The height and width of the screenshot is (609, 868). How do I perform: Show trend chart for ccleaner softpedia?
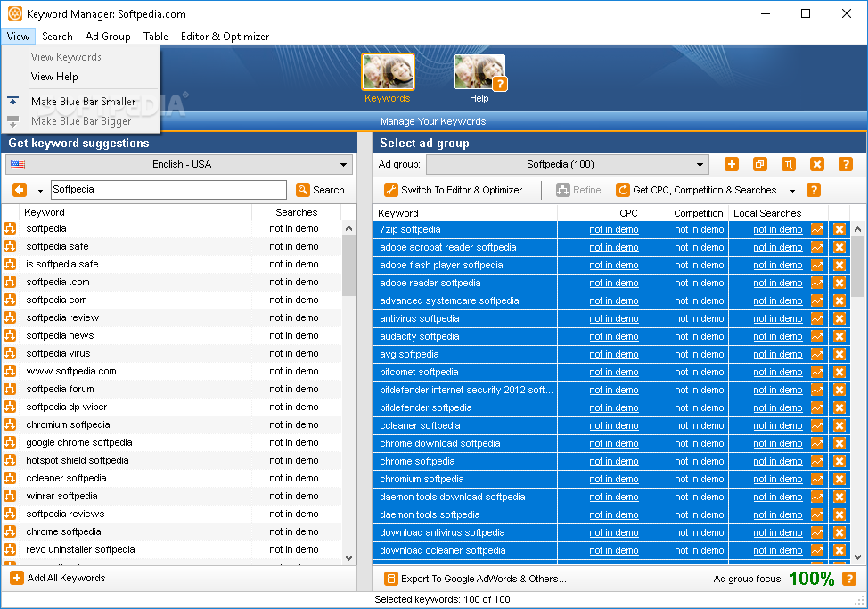[817, 425]
